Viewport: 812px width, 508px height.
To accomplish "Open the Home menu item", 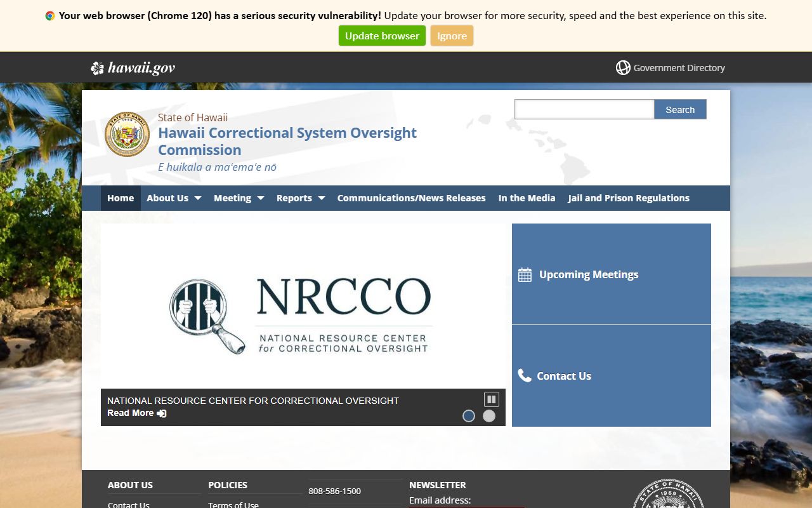I will [x=121, y=198].
